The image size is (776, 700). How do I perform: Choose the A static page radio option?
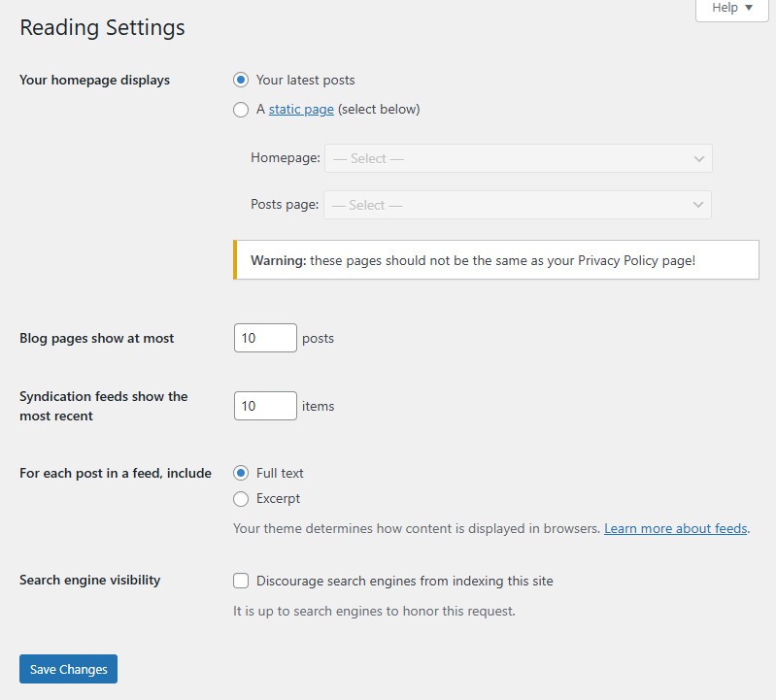point(241,110)
